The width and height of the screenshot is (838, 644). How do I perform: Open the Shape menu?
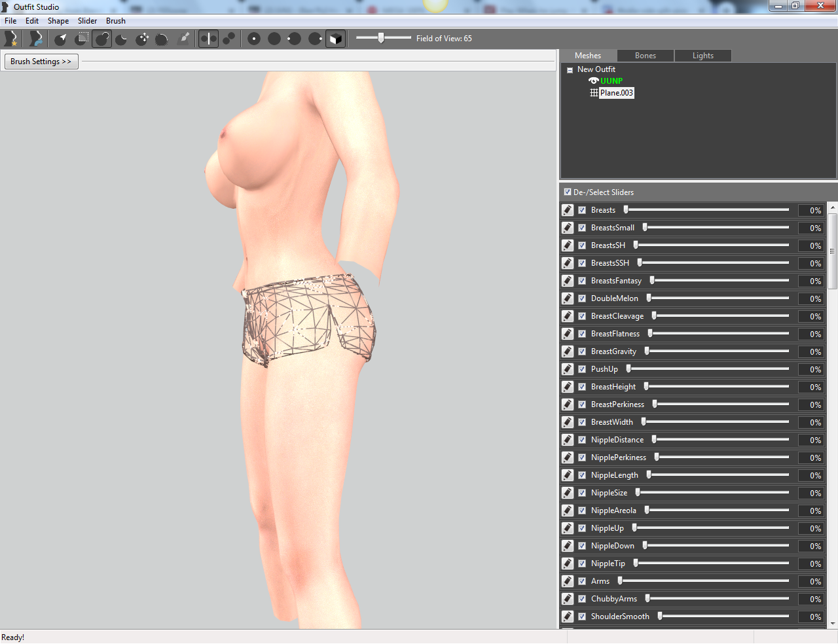click(58, 21)
